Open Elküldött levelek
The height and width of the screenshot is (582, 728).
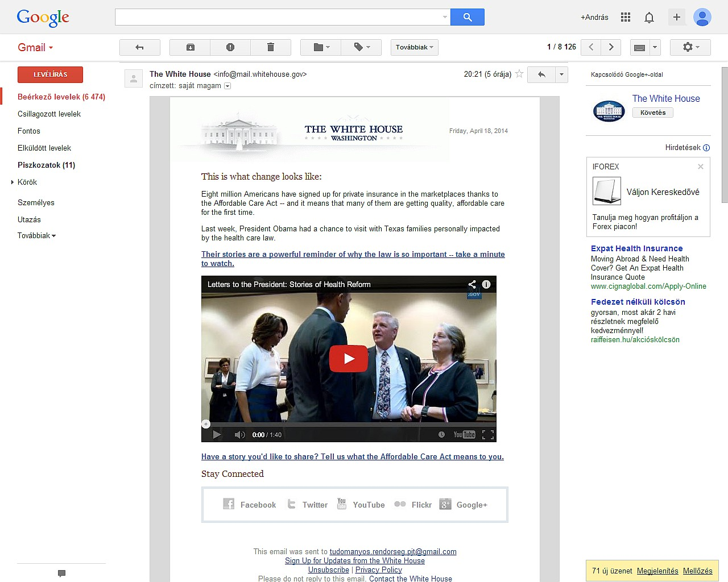(44, 148)
